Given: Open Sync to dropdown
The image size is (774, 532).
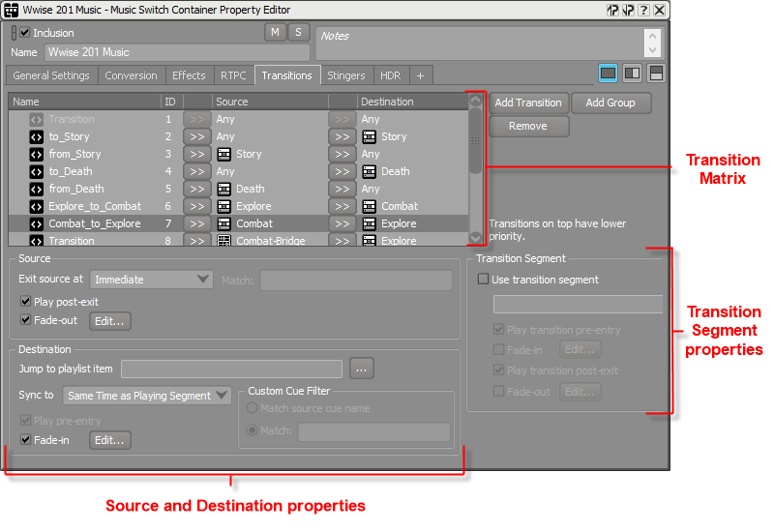Looking at the screenshot, I should [147, 396].
